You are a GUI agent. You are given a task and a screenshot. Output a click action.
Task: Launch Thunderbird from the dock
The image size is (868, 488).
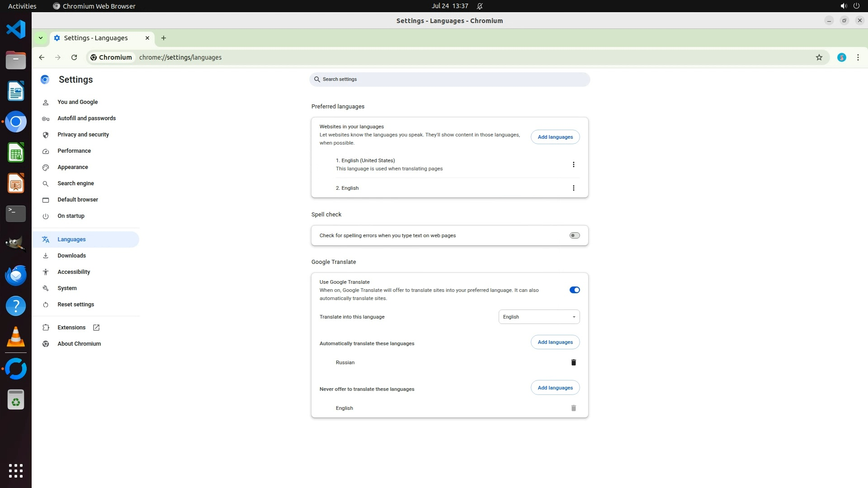coord(16,276)
